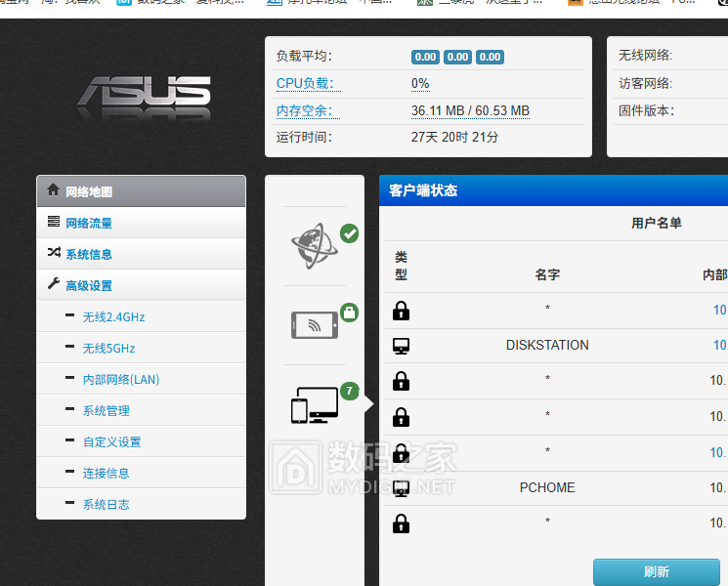Click memory value 36.11 MB / 60.53 MB
Viewport: 728px width, 586px height.
pyautogui.click(x=470, y=111)
